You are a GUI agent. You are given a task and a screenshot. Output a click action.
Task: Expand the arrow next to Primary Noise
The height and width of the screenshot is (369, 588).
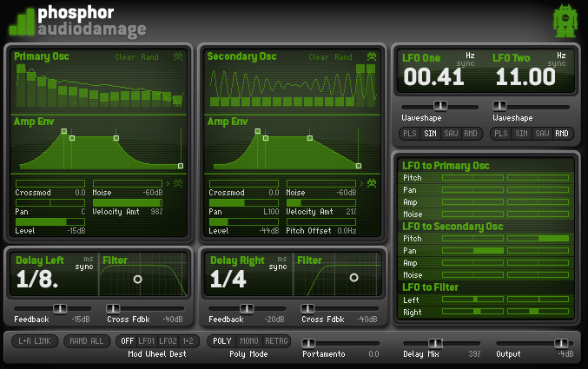[168, 183]
